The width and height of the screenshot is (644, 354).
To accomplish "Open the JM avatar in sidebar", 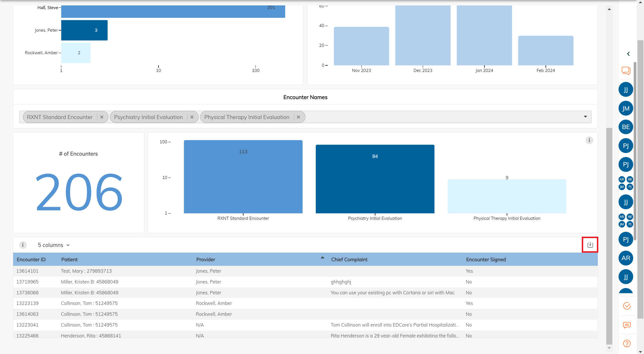I will (x=626, y=108).
